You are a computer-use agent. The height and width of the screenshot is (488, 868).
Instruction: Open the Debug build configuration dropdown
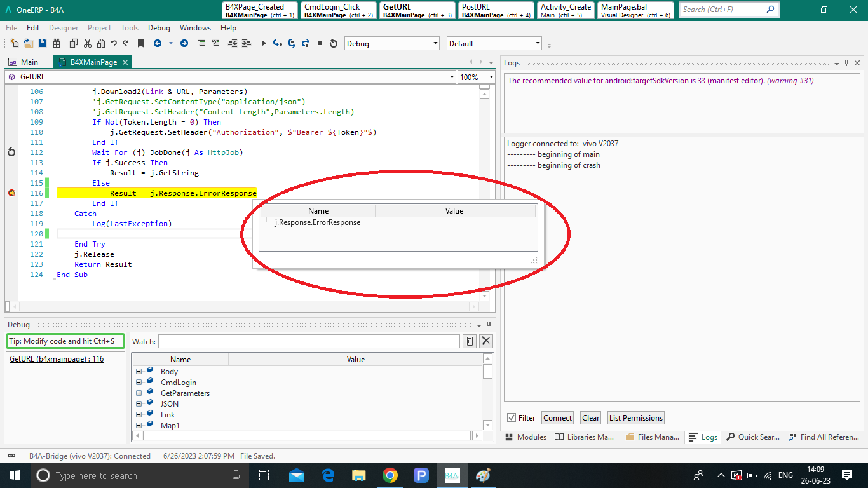pyautogui.click(x=435, y=43)
